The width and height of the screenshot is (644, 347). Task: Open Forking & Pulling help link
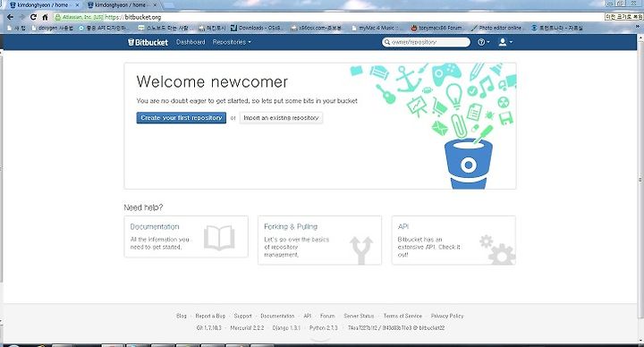(291, 226)
